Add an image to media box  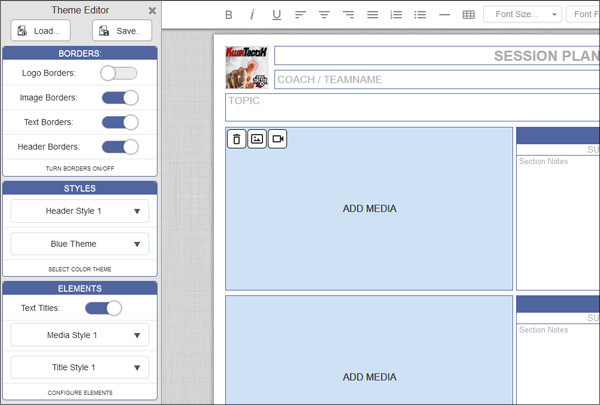257,139
